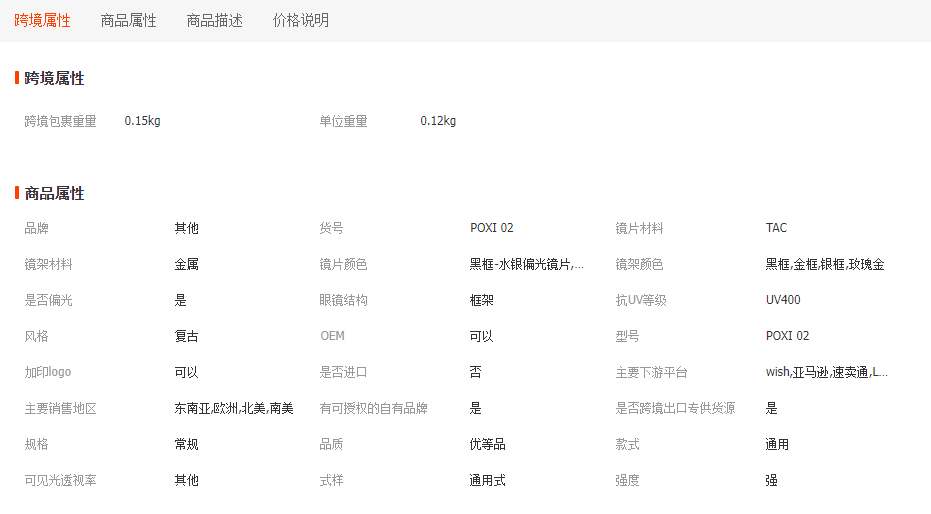Click the 品质 value 优等品
Viewport: 931px width, 514px height.
click(x=487, y=444)
